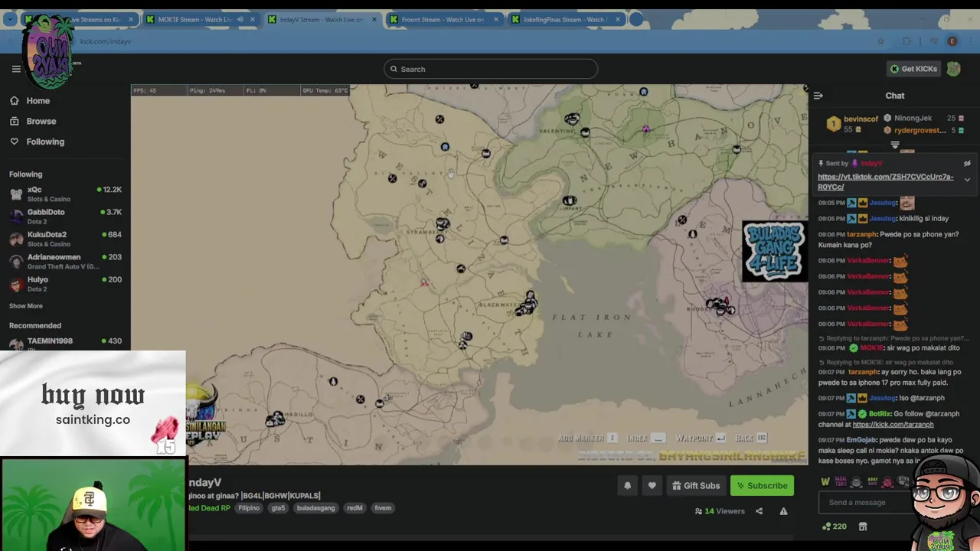Mute the MOK1E Stream tab audio icon
The image size is (980, 551).
240,19
